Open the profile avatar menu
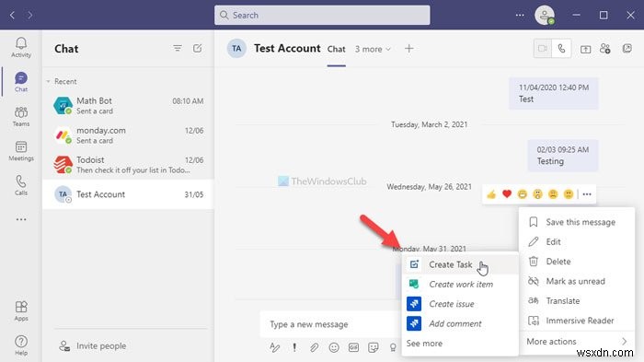Image resolution: width=644 pixels, height=362 pixels. pyautogui.click(x=545, y=16)
